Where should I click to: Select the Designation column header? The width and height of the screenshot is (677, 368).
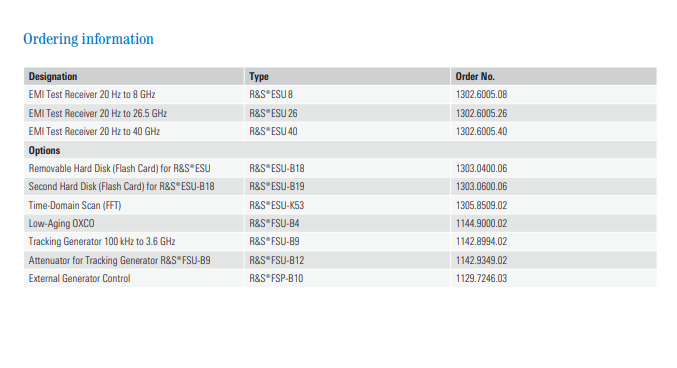pos(53,76)
